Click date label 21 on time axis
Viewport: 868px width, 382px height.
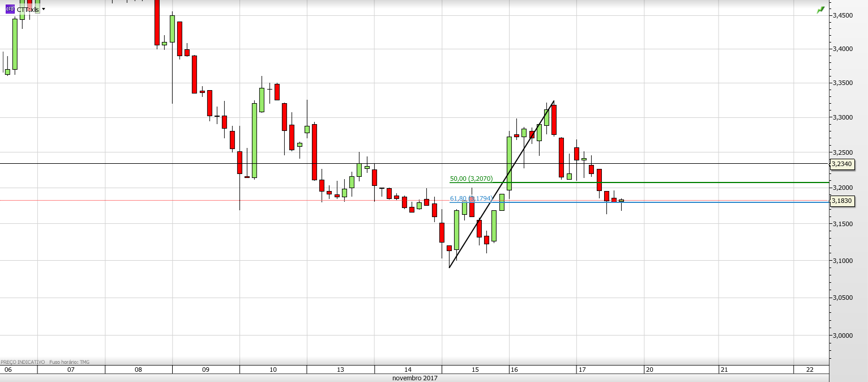724,370
